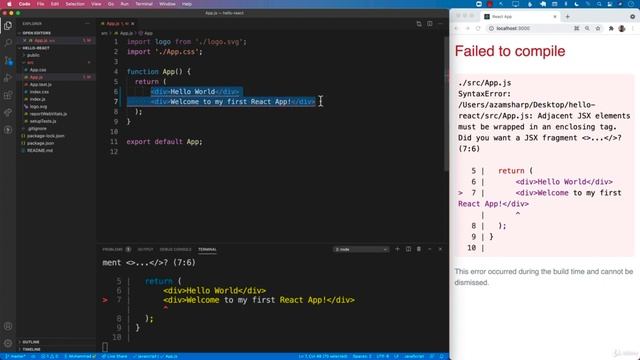Collapse the HELLO-REACT folder section

36,48
